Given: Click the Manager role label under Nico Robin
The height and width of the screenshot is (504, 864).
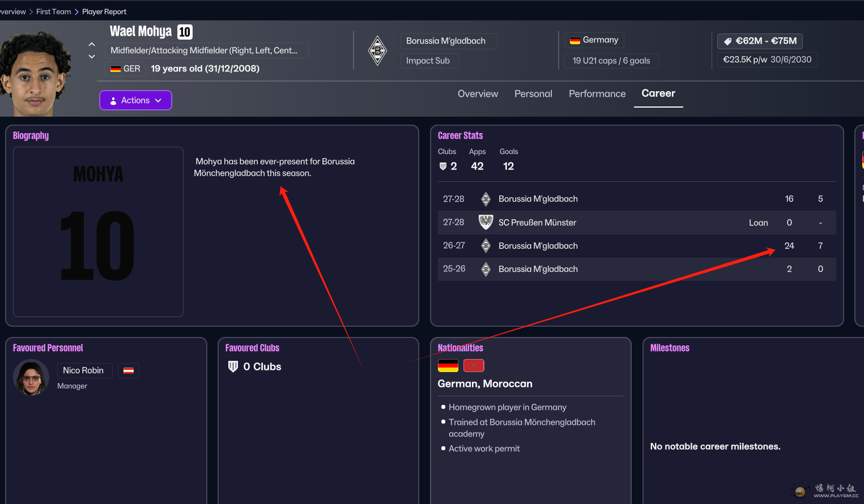Looking at the screenshot, I should point(72,386).
